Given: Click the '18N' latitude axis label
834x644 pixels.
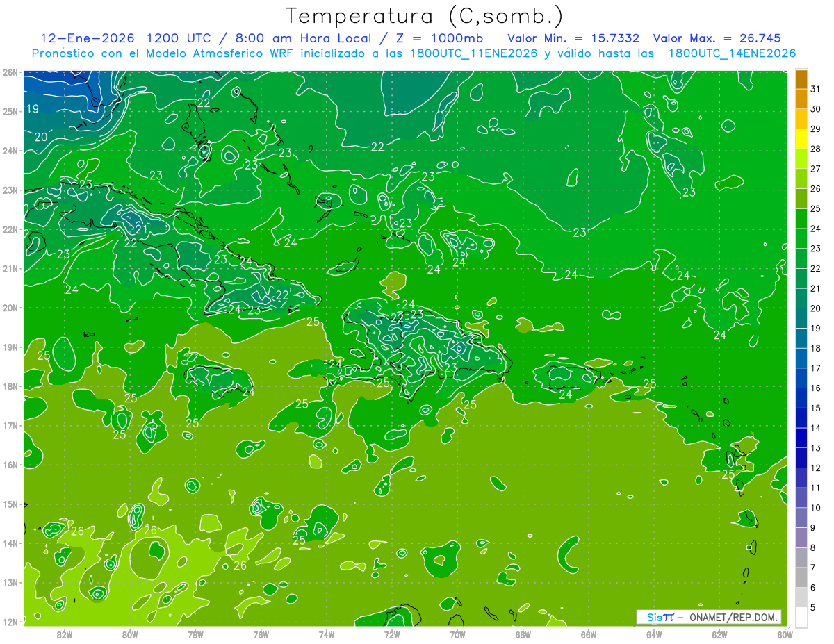Looking at the screenshot, I should point(10,386).
